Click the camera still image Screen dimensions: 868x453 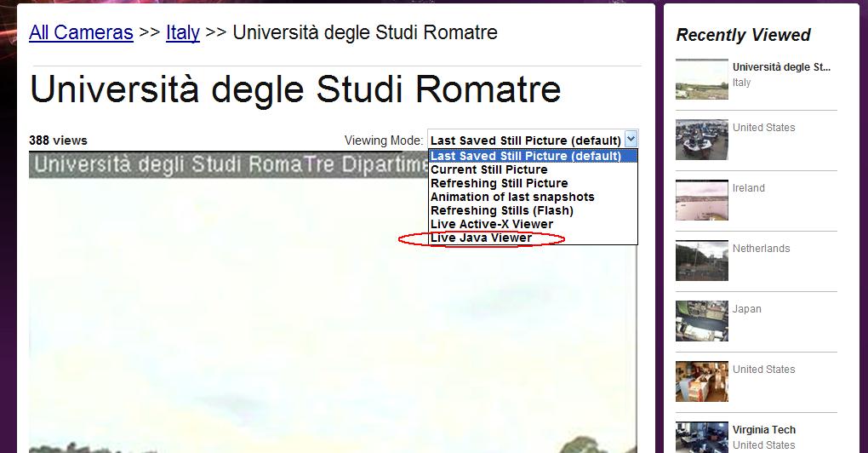coord(332,301)
